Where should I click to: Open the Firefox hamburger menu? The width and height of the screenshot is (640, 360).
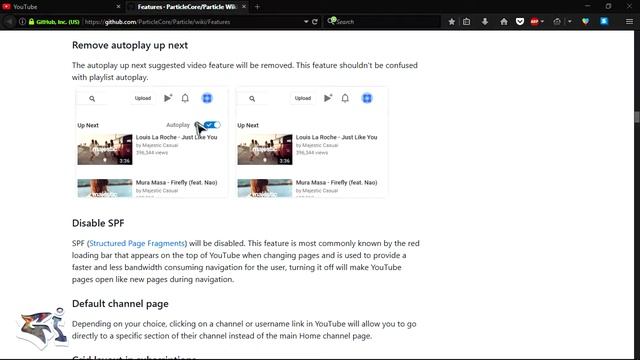pos(629,22)
